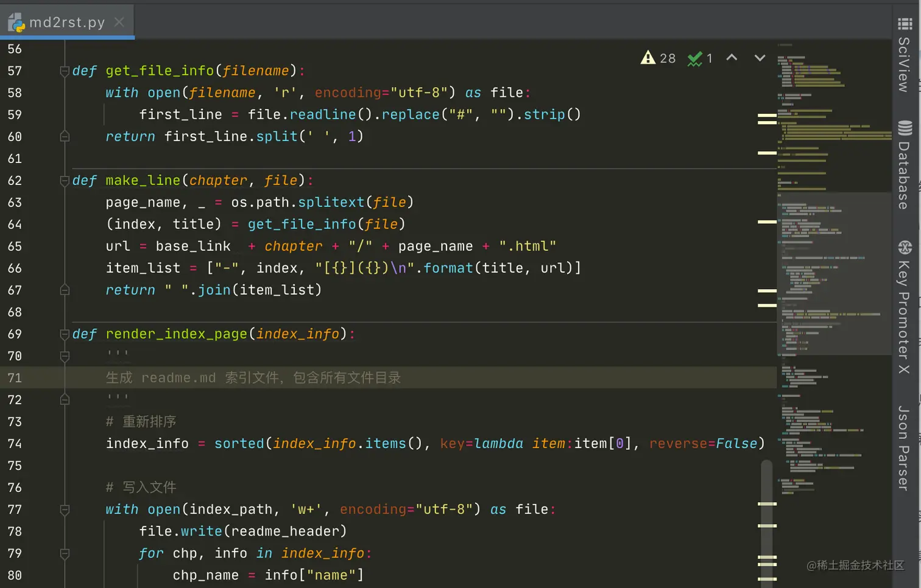
Task: Click the make_line function name
Action: point(143,181)
